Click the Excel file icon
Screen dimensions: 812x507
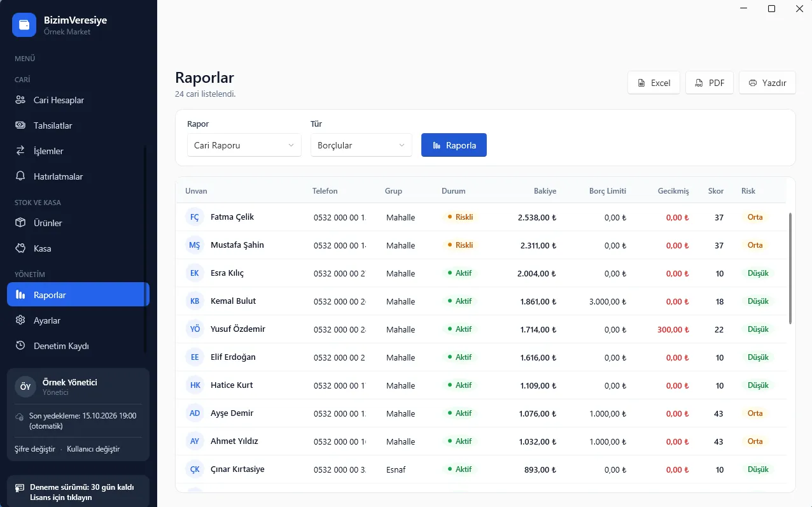pos(641,83)
